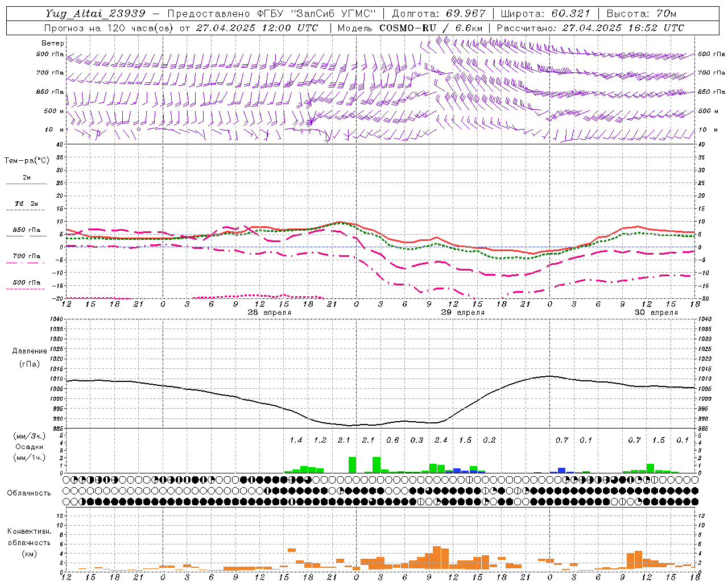Select the 'Прогноз на 120 часа(ов)' header text
Screen dimensions: 728x582
click(x=109, y=28)
